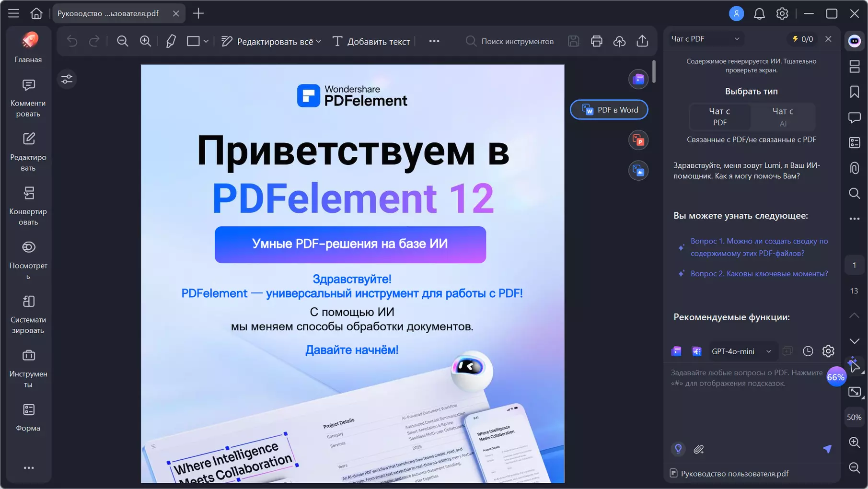Upload to cloud icon
The image size is (868, 489).
[620, 41]
